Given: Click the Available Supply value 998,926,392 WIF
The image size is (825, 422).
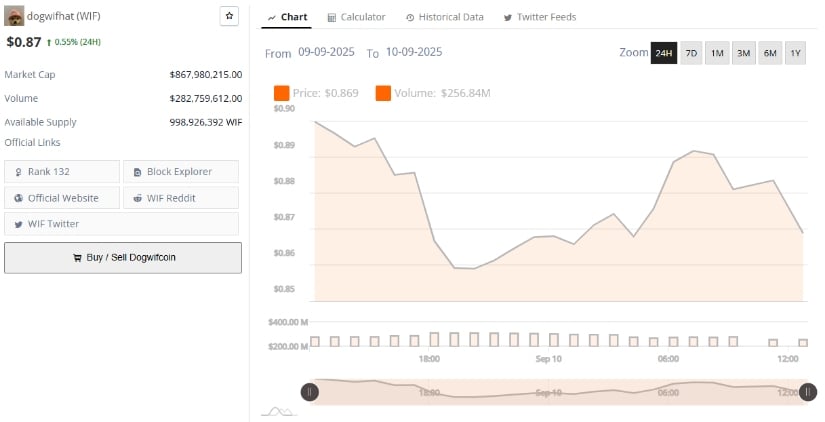Looking at the screenshot, I should pos(206,122).
